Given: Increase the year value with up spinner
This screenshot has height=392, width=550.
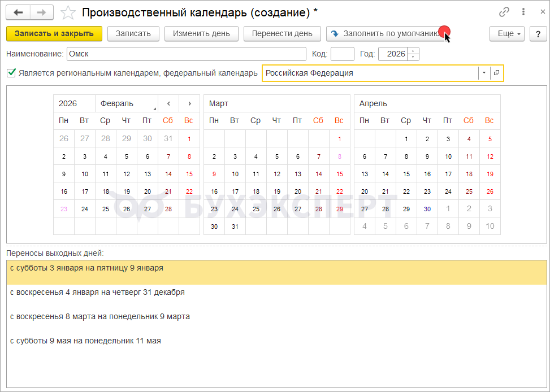Looking at the screenshot, I should (x=413, y=51).
